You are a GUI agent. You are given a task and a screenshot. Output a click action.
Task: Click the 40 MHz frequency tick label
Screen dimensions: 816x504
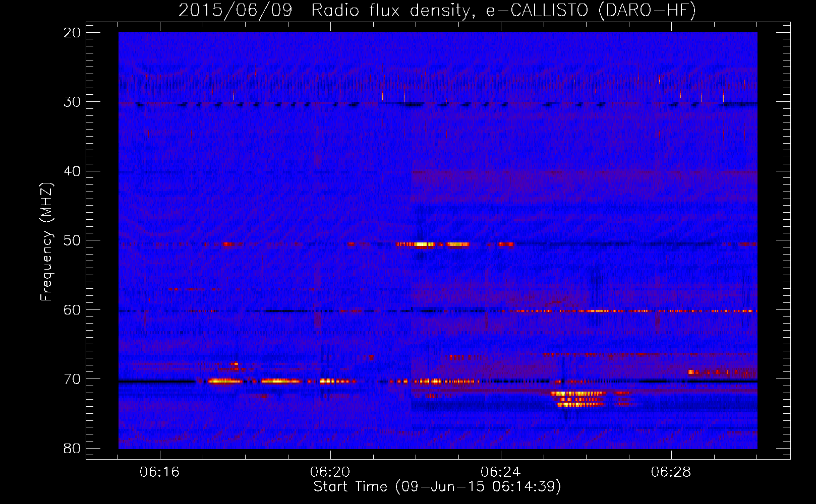(72, 171)
